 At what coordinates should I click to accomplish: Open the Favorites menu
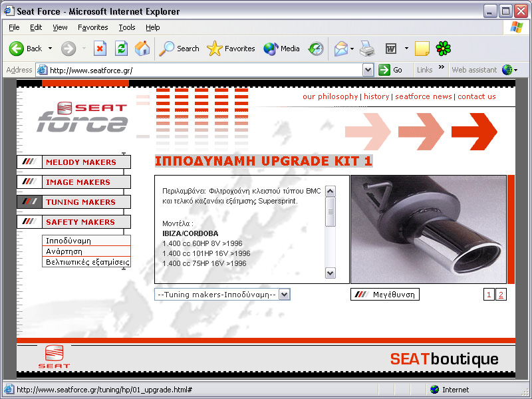tap(93, 27)
